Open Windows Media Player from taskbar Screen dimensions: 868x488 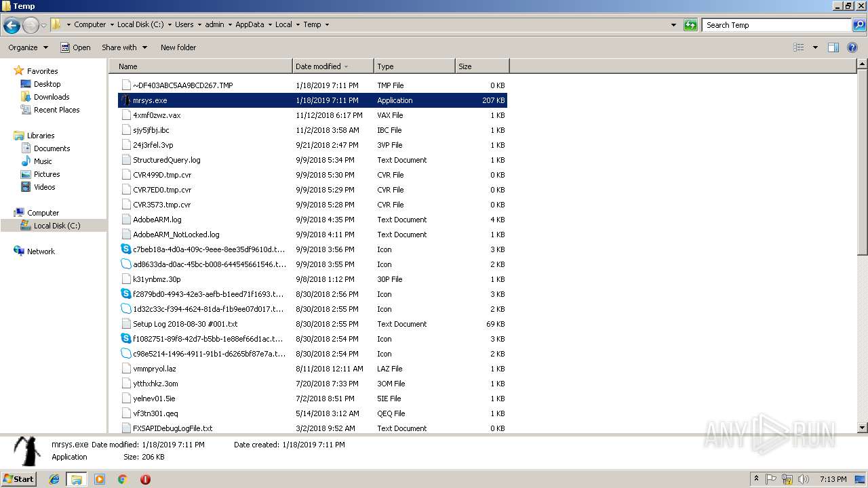(x=100, y=479)
